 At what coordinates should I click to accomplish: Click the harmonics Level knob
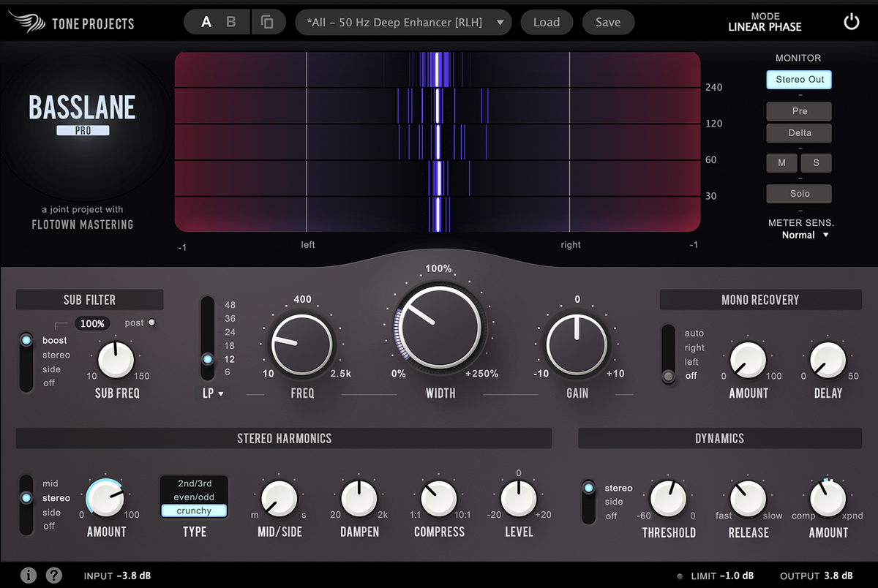519,498
